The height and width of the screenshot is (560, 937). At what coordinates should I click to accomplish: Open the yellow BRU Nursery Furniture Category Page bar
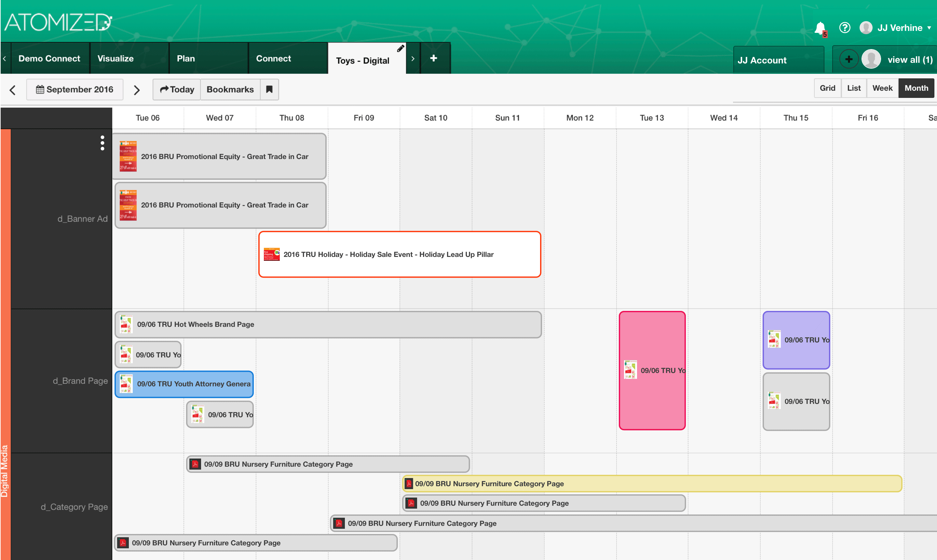pyautogui.click(x=652, y=483)
